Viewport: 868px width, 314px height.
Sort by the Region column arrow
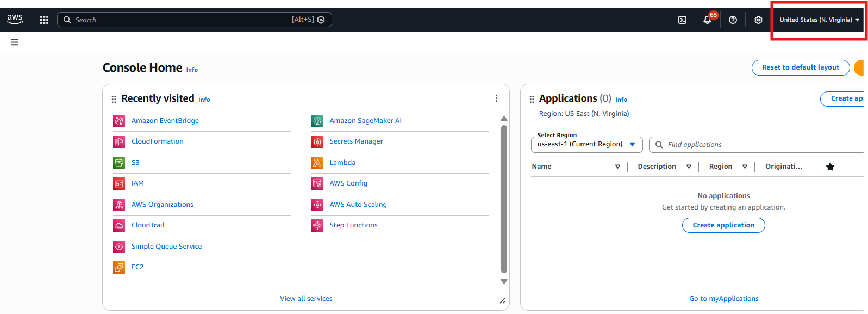coord(745,167)
